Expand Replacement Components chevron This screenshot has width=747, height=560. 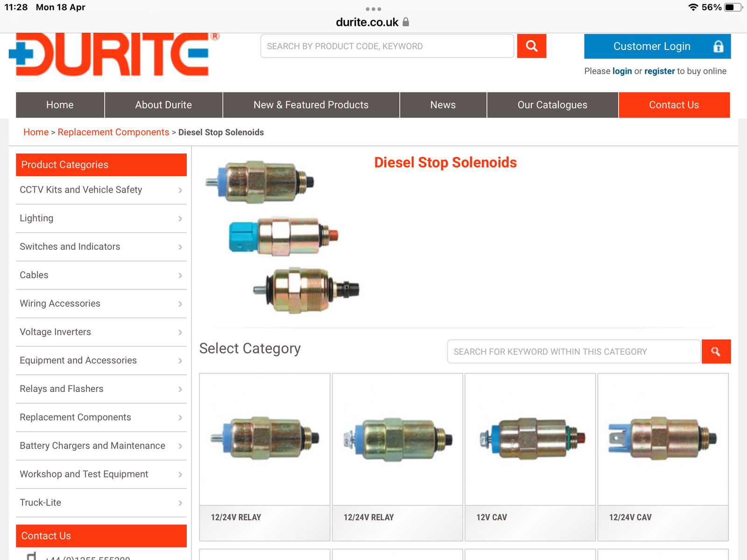pos(180,418)
